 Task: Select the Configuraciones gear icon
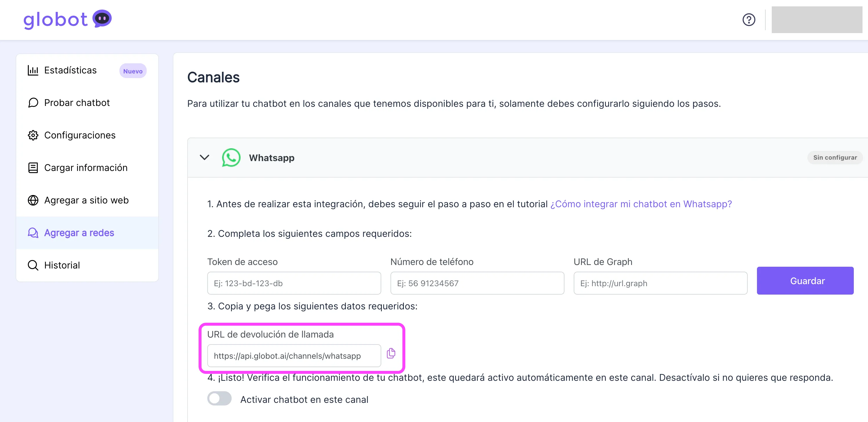(33, 135)
